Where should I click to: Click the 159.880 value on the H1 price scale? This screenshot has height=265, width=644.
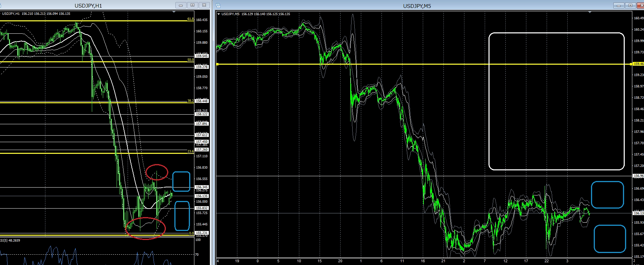click(x=202, y=43)
